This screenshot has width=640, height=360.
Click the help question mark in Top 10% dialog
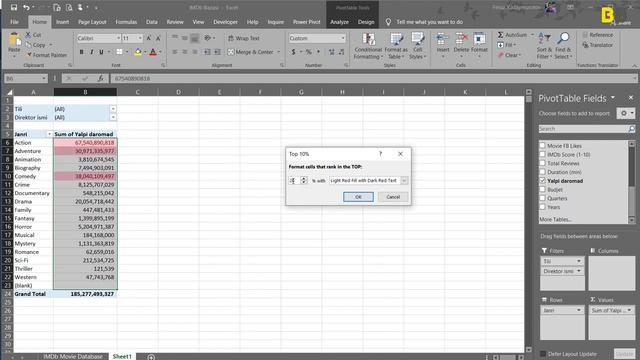pos(380,154)
